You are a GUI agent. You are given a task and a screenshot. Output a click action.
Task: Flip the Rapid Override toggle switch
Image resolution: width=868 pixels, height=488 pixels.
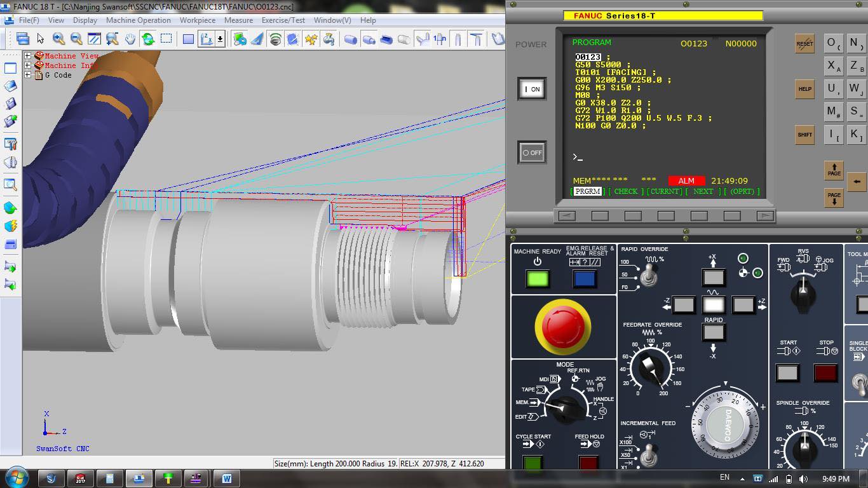tap(649, 274)
